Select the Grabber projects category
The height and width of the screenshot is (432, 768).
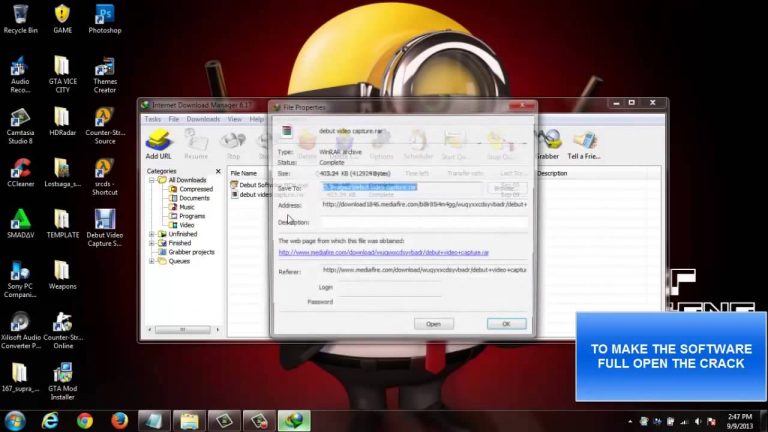click(x=187, y=252)
